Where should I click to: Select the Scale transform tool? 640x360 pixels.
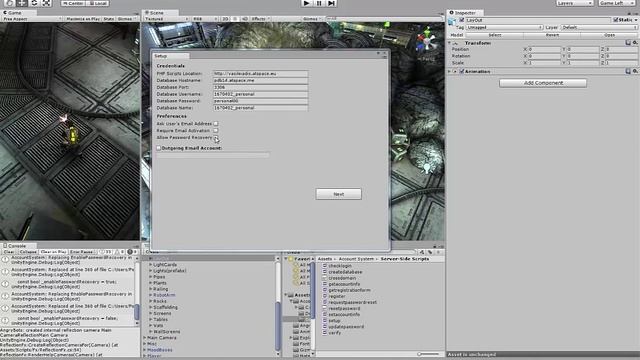pos(47,3)
